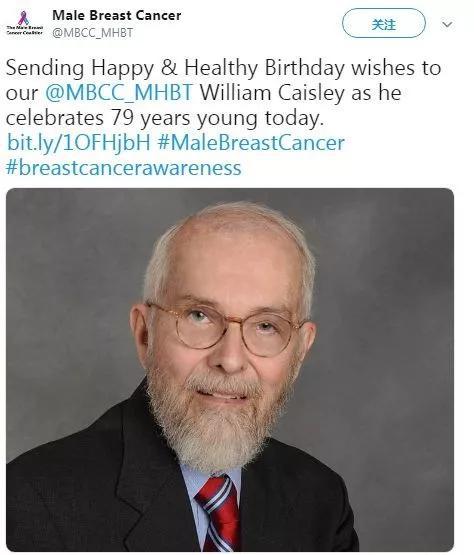The height and width of the screenshot is (555, 474).
Task: Follow the account with 关注 button
Action: [384, 23]
